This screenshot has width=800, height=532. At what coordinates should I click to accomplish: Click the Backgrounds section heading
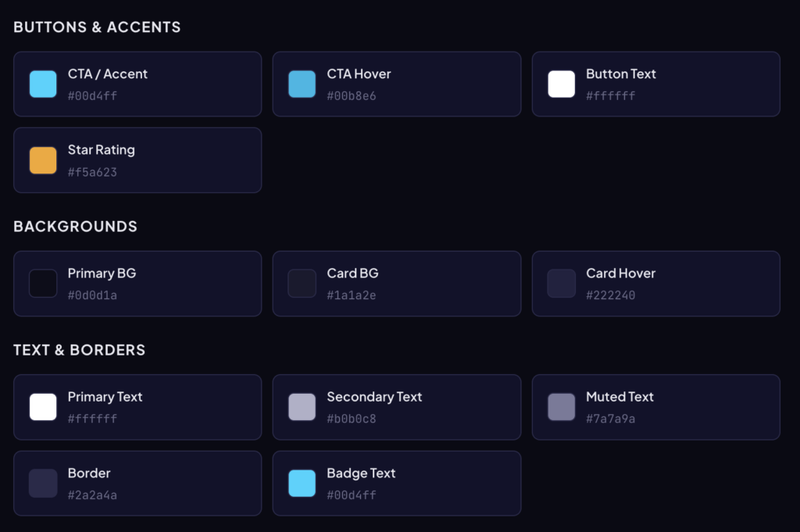75,227
